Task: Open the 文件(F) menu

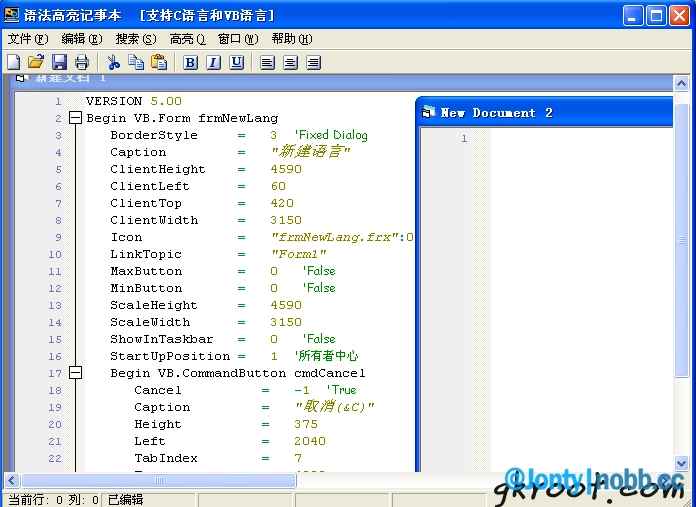Action: (28, 39)
